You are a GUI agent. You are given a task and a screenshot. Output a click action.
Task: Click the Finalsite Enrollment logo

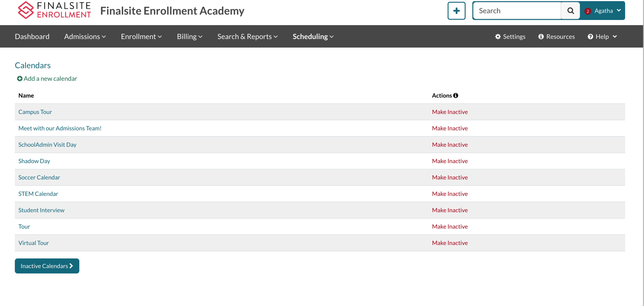54,10
